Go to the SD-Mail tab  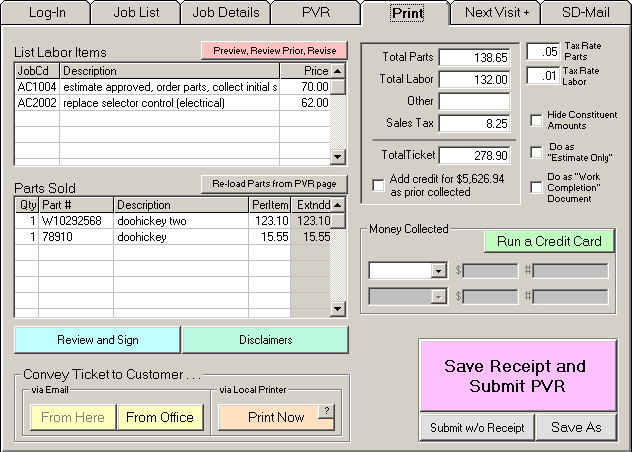point(586,13)
